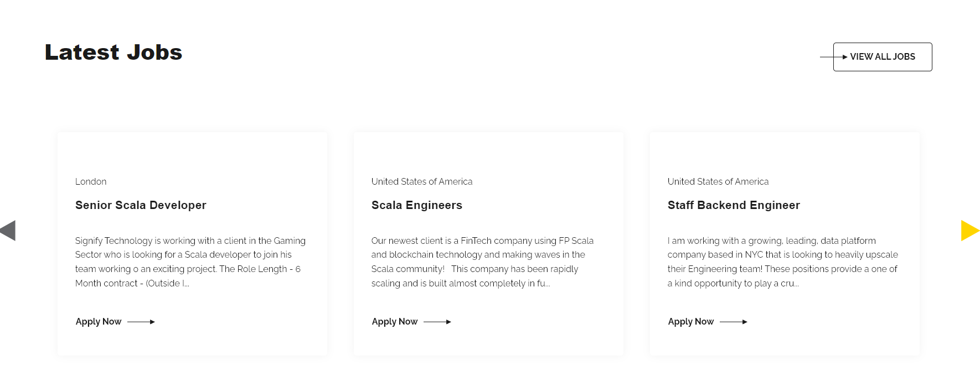
Task: Open the Staff Backend Engineer job title
Action: (x=734, y=205)
